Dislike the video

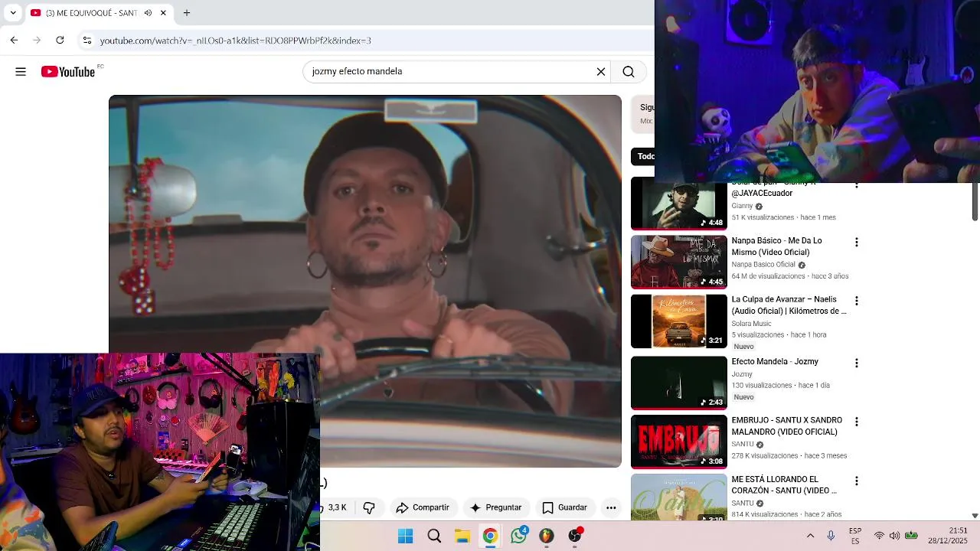369,507
